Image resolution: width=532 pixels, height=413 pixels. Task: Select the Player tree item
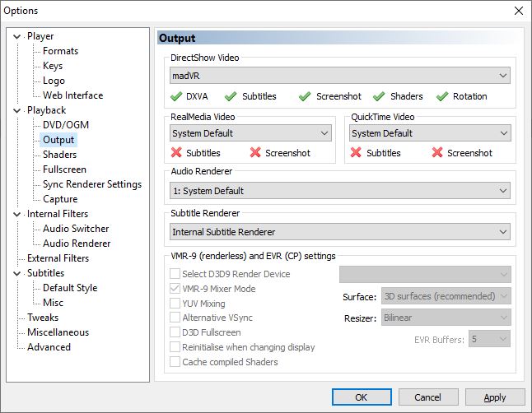[x=40, y=36]
